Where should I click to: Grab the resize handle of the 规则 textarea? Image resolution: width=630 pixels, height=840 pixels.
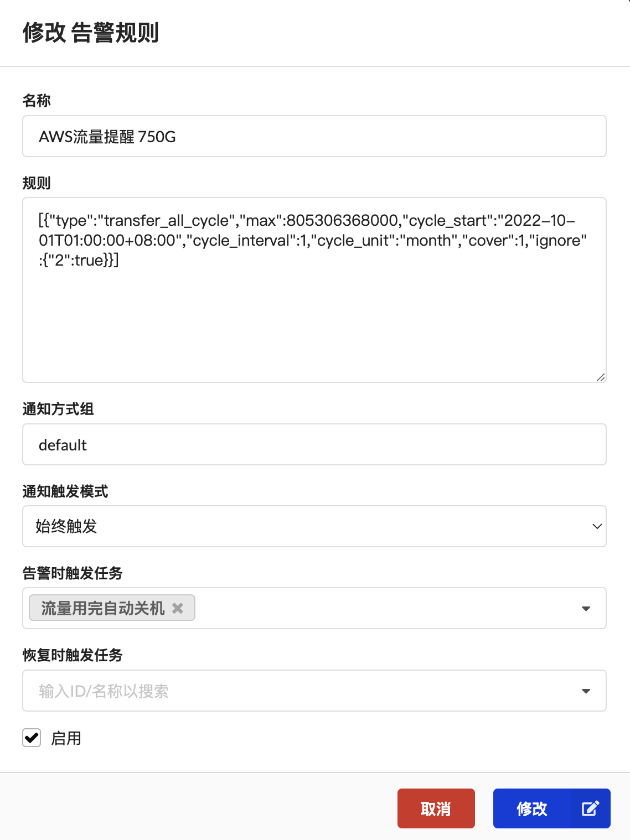(x=601, y=377)
